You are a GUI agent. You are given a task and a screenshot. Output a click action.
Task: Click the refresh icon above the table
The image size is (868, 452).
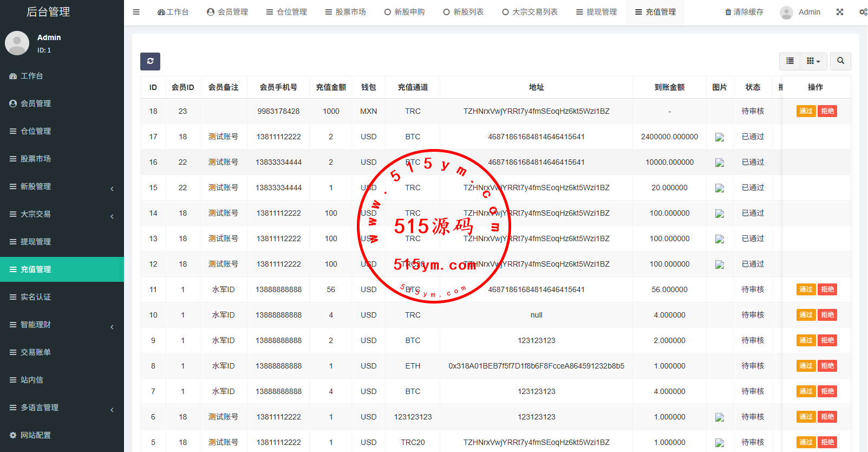150,61
